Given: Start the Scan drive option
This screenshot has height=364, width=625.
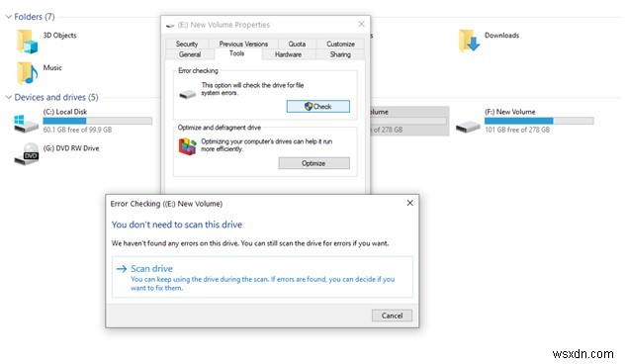Looking at the screenshot, I should click(262, 277).
